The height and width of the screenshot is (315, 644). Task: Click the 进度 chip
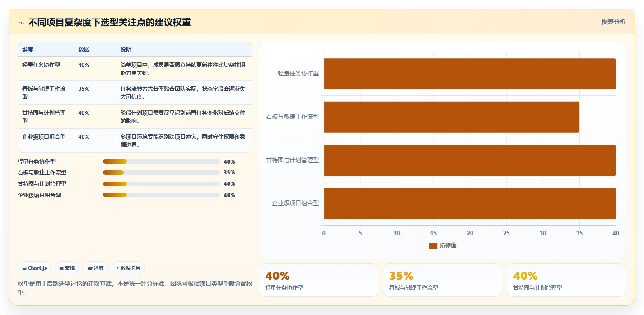click(95, 268)
